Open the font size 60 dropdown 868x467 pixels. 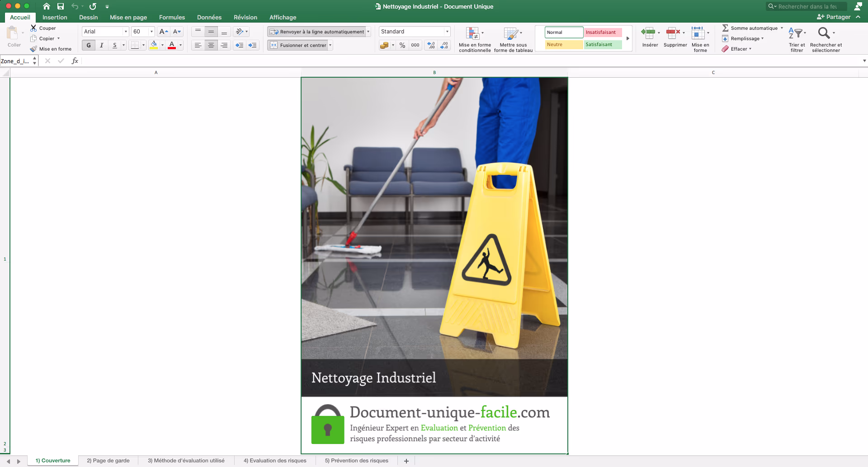click(151, 32)
